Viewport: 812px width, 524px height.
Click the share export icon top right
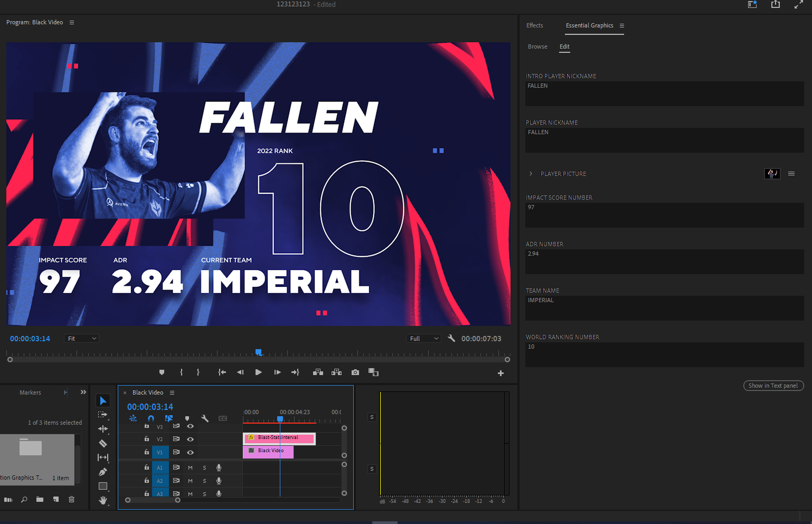pos(775,4)
